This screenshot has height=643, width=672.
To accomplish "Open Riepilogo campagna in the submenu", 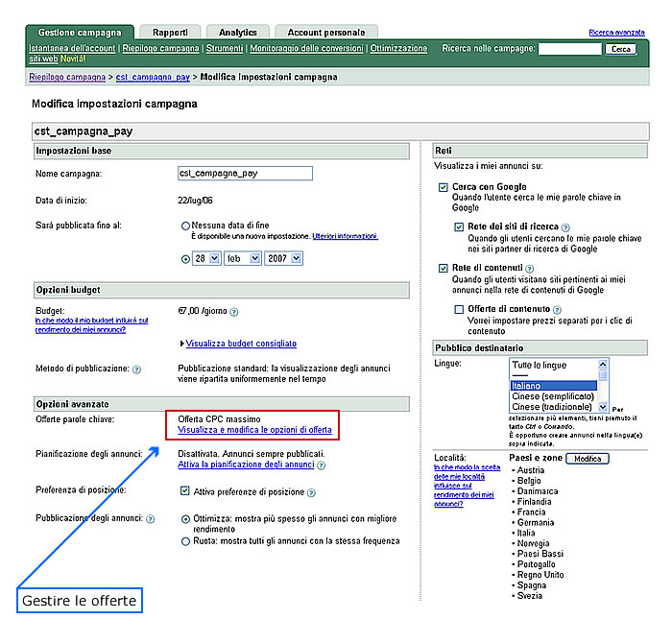I will 160,48.
